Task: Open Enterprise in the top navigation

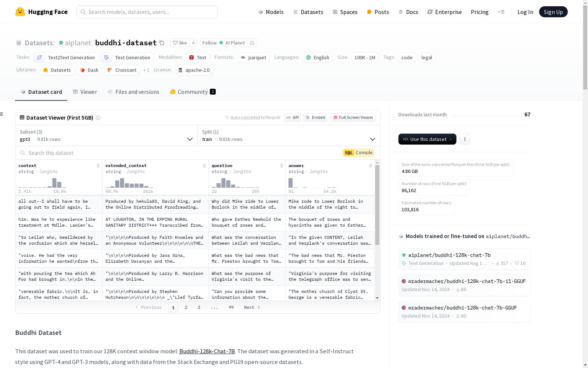Action: click(444, 12)
